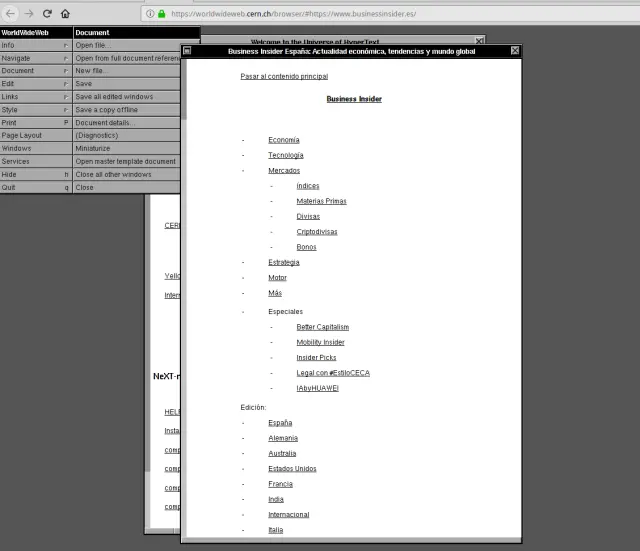
Task: Expand the Edit submenu
Action: [36, 84]
